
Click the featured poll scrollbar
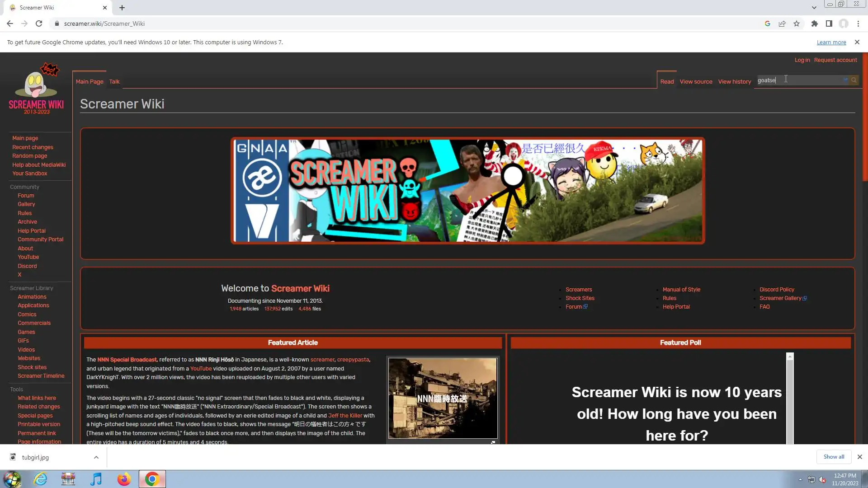[790, 398]
